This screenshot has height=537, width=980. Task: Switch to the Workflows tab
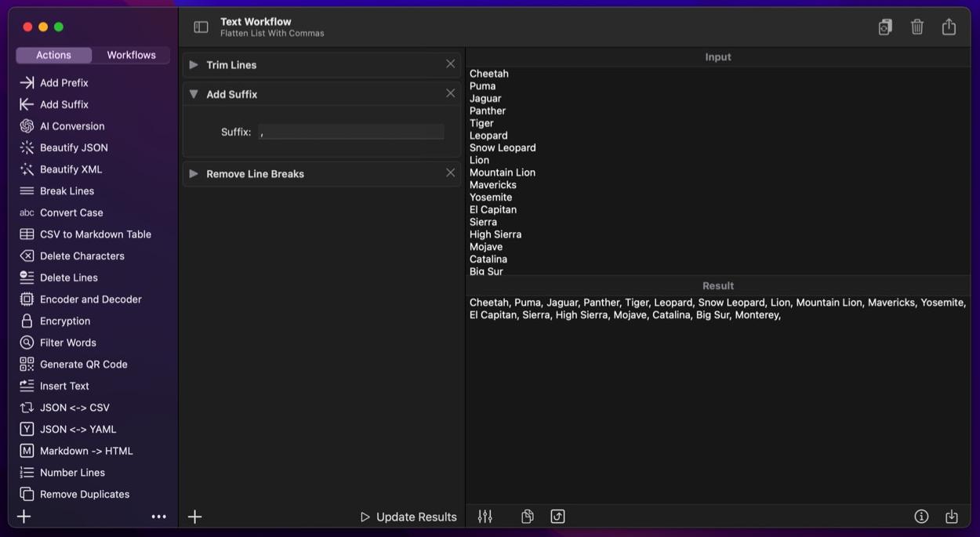[131, 55]
